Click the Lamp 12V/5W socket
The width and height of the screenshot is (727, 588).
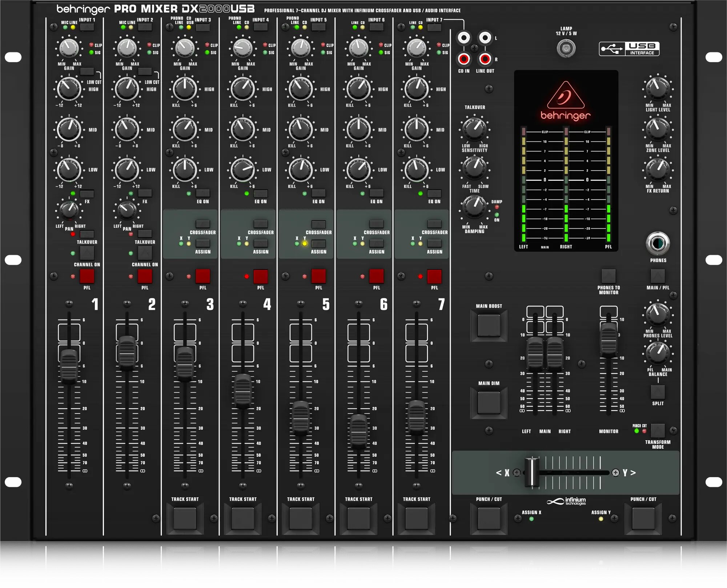(x=566, y=47)
